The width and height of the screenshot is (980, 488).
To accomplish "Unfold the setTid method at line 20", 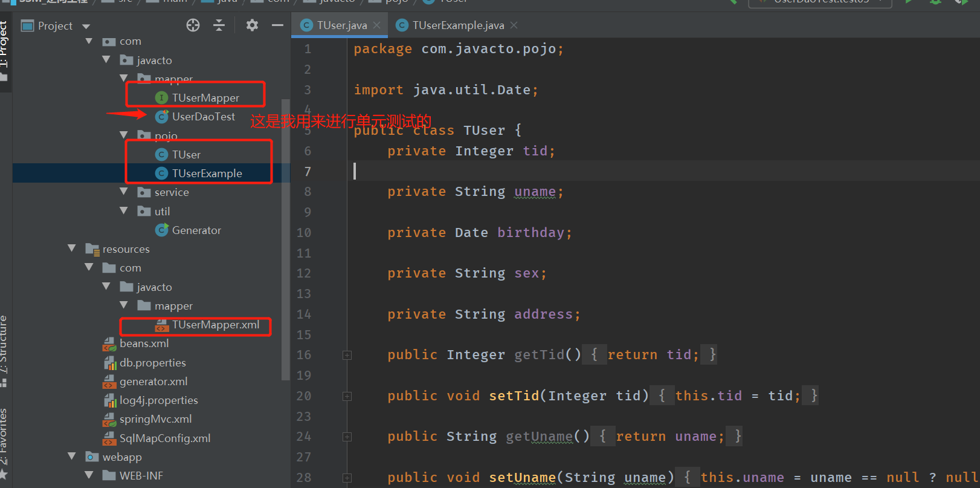I will pyautogui.click(x=347, y=396).
